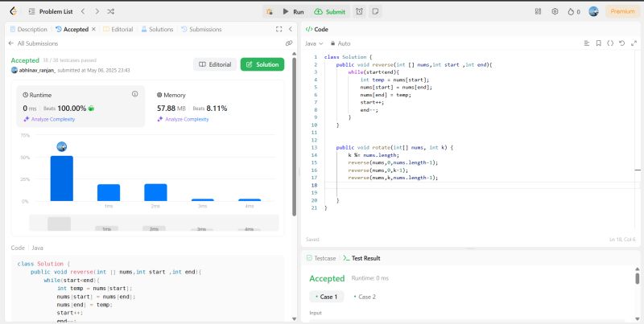Click line number 13 in editor
The height and width of the screenshot is (324, 644).
[315, 147]
